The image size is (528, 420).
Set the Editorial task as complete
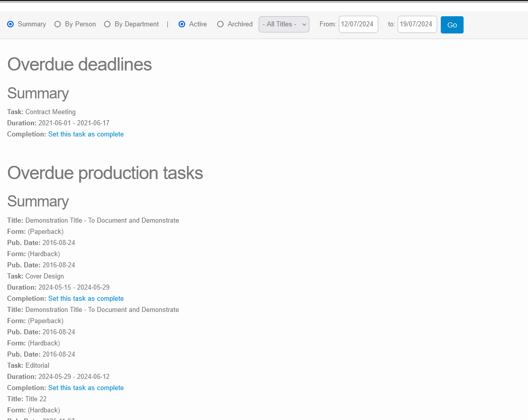(86, 388)
